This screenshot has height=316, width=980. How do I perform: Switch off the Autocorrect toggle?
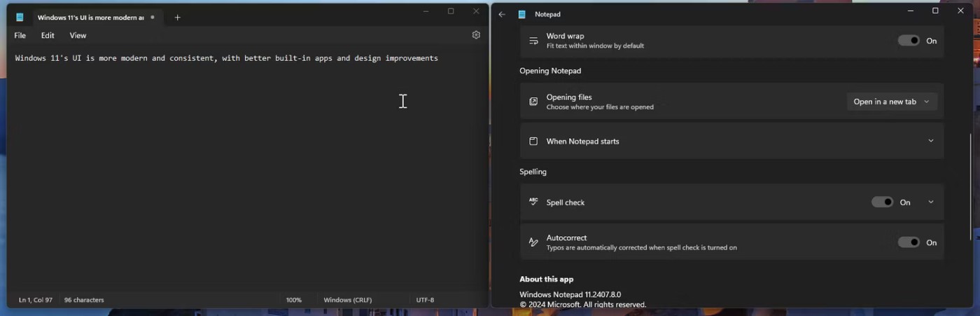coord(909,242)
